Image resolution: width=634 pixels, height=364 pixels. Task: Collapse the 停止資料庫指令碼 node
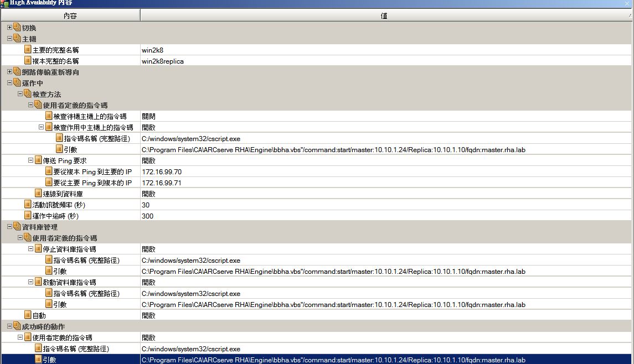(x=30, y=249)
